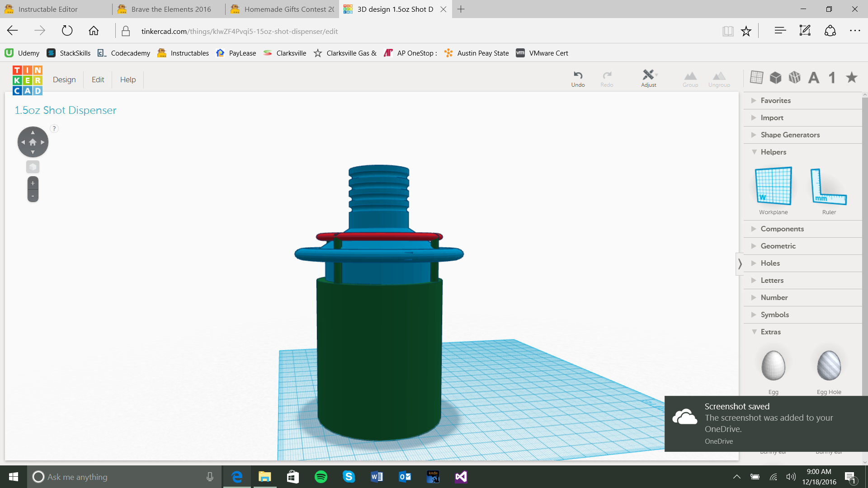Open the Adjust tool menu
Viewport: 868px width, 488px height.
(649, 78)
